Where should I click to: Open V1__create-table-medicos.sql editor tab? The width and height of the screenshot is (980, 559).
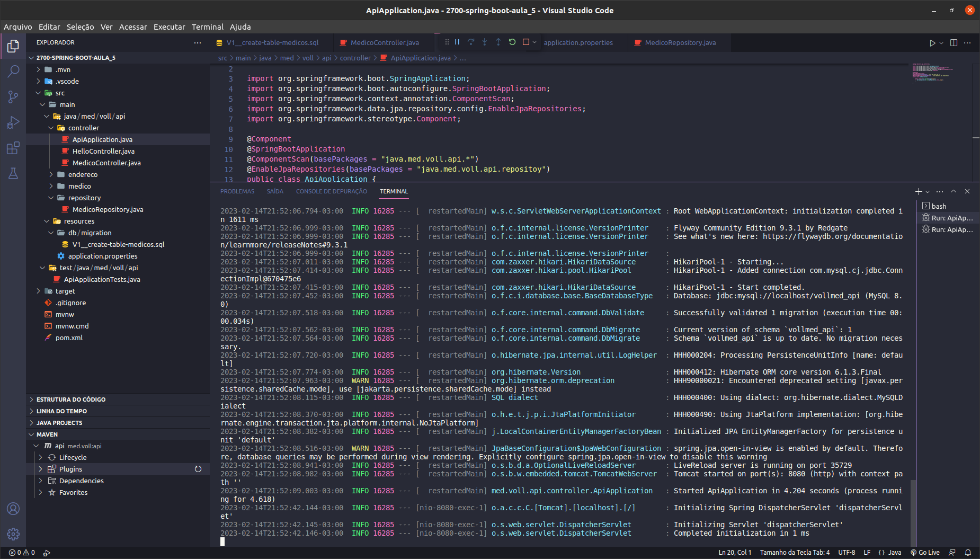(x=272, y=42)
